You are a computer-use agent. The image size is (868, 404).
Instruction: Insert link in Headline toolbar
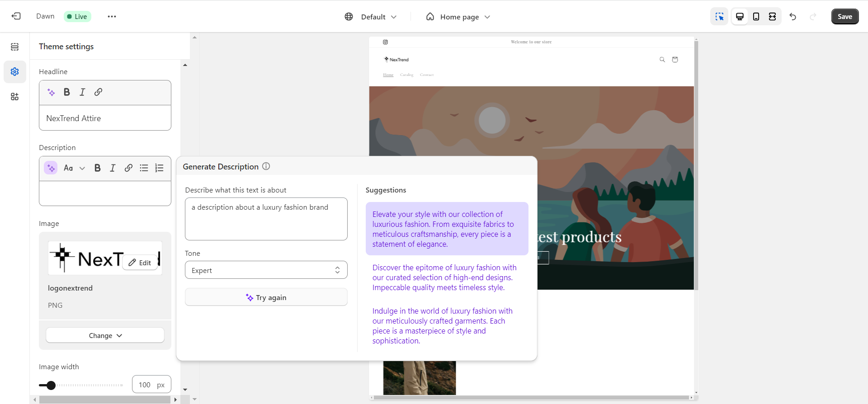pyautogui.click(x=98, y=92)
